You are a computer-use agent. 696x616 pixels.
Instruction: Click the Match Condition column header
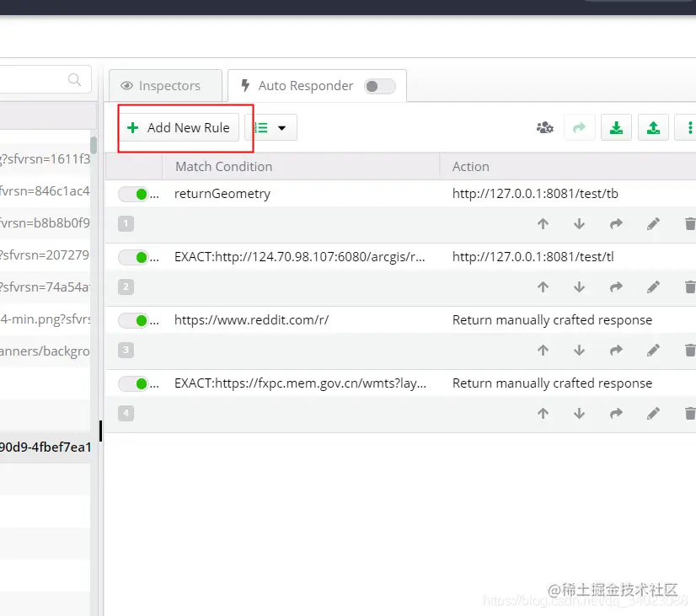[301, 166]
